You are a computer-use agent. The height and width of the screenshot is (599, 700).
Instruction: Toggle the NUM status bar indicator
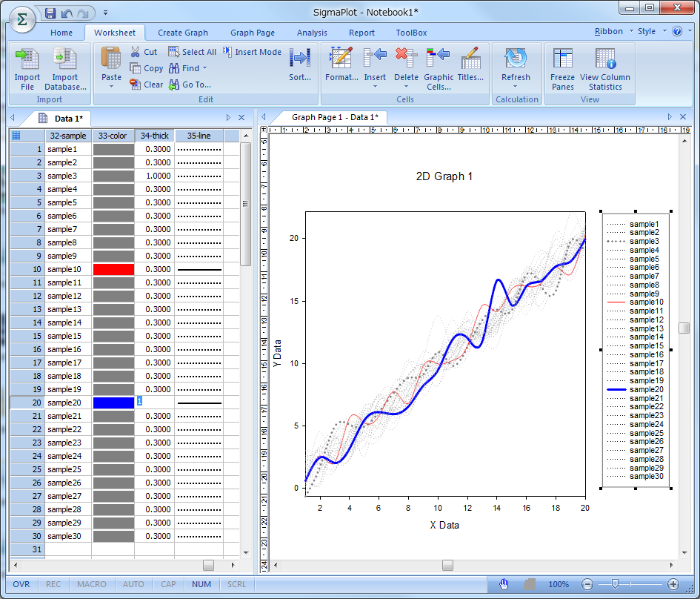tap(201, 584)
